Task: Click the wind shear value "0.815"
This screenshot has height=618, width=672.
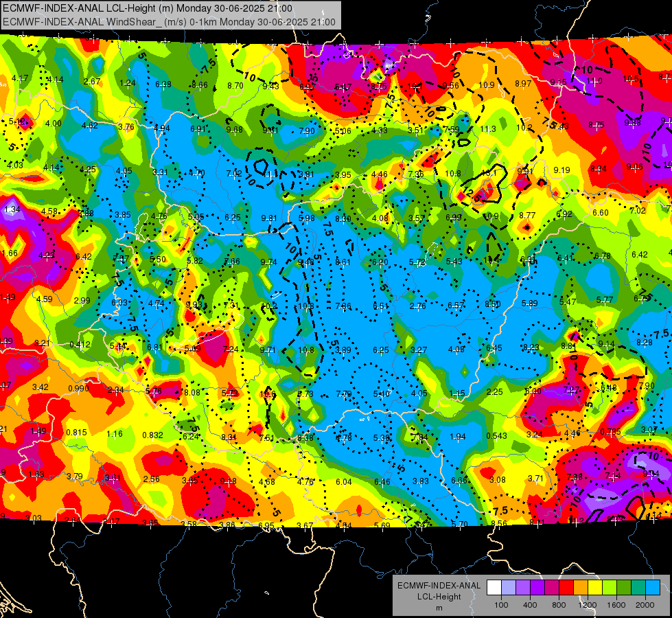Action: (x=77, y=433)
